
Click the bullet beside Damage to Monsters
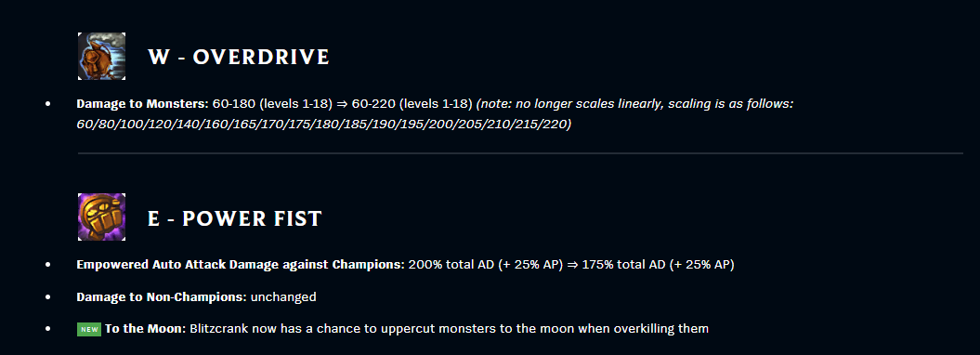(x=48, y=104)
